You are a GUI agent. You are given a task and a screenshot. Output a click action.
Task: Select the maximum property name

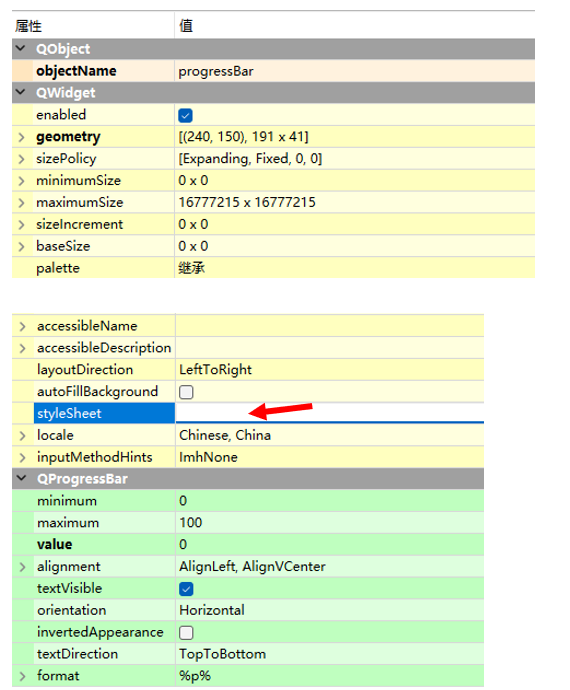coord(68,523)
